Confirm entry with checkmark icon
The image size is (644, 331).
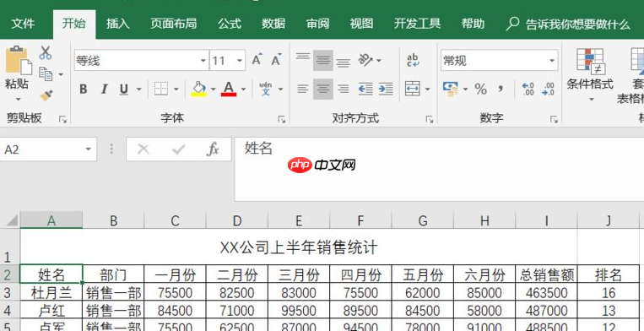179,149
